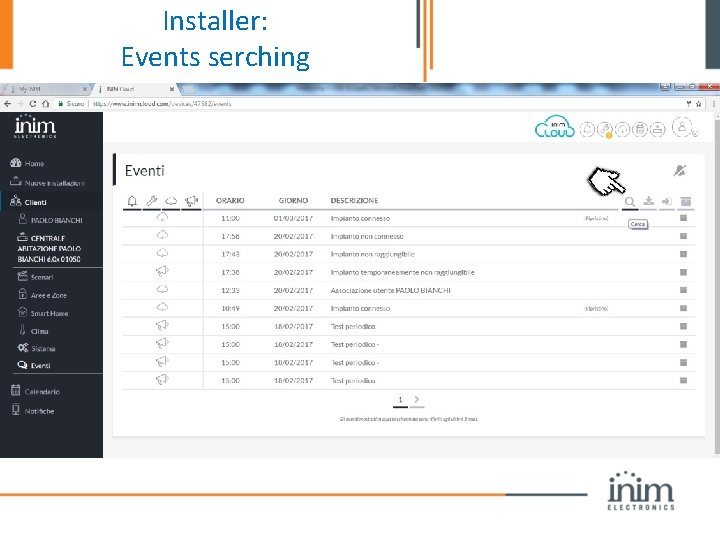The image size is (720, 540).
Task: Click the cloud circle icon in the top bar
Action: (622, 129)
